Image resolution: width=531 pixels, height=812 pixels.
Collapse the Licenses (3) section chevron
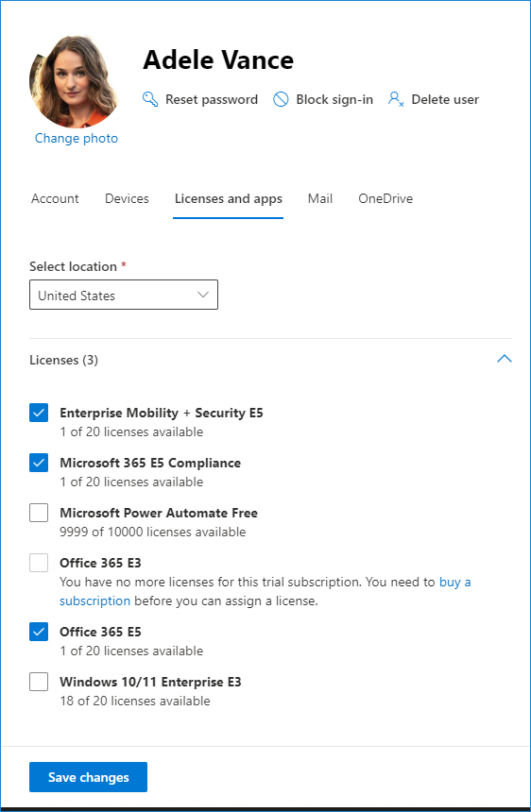tap(504, 359)
